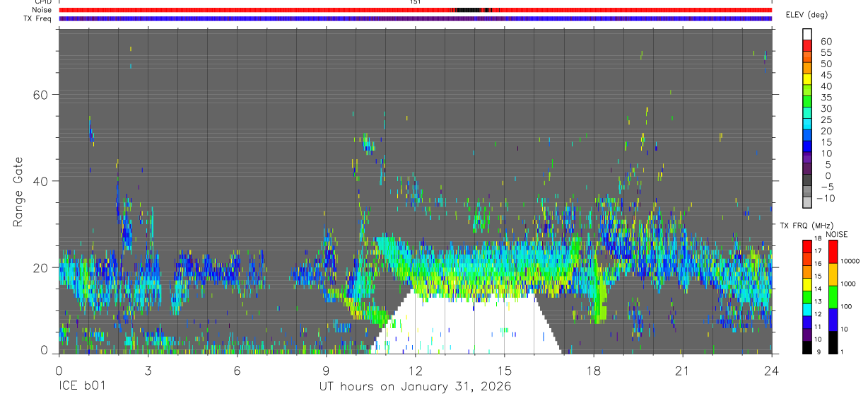This screenshot has height=401, width=868.
Task: Click the '10000' NOISE scale value
Action: [850, 261]
